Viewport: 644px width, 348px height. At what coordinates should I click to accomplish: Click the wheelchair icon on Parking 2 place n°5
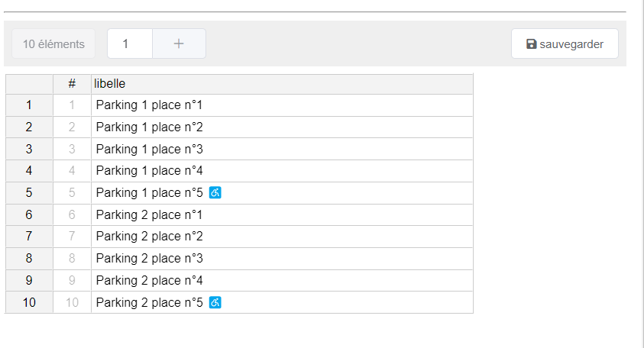point(215,302)
